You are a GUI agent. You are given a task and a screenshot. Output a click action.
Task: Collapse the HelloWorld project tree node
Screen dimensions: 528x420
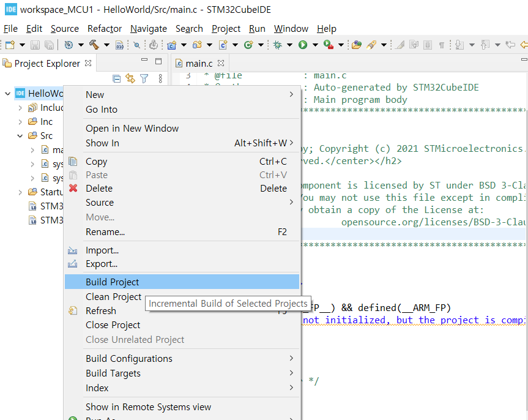7,94
